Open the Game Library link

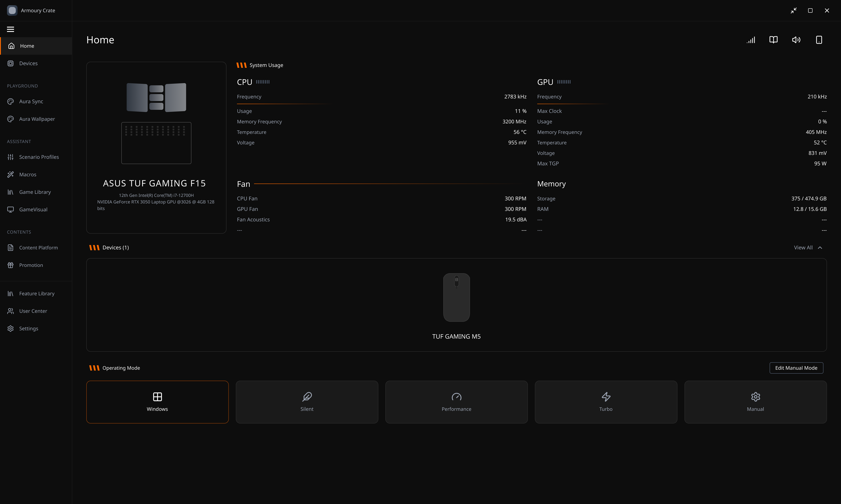[x=35, y=192]
